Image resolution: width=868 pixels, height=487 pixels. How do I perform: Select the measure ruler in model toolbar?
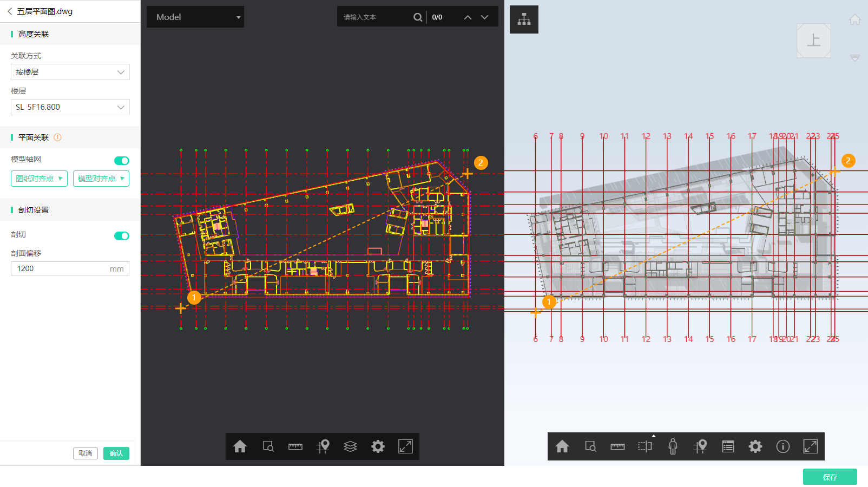point(617,446)
